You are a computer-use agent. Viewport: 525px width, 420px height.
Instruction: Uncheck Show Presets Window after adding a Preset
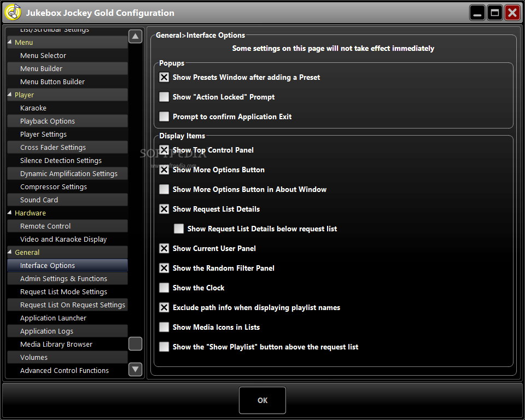164,77
